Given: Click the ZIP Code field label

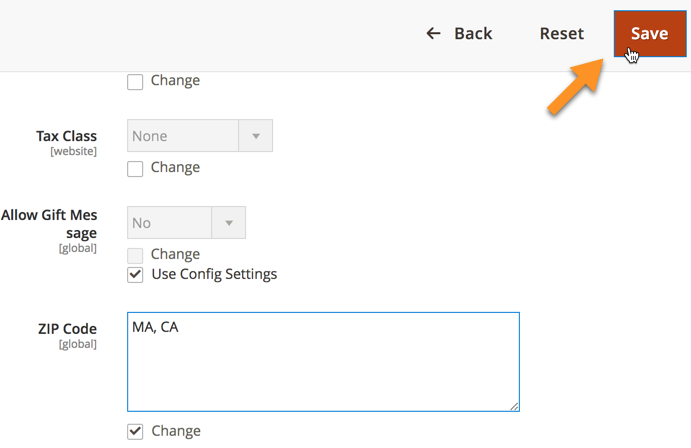Looking at the screenshot, I should point(67,329).
